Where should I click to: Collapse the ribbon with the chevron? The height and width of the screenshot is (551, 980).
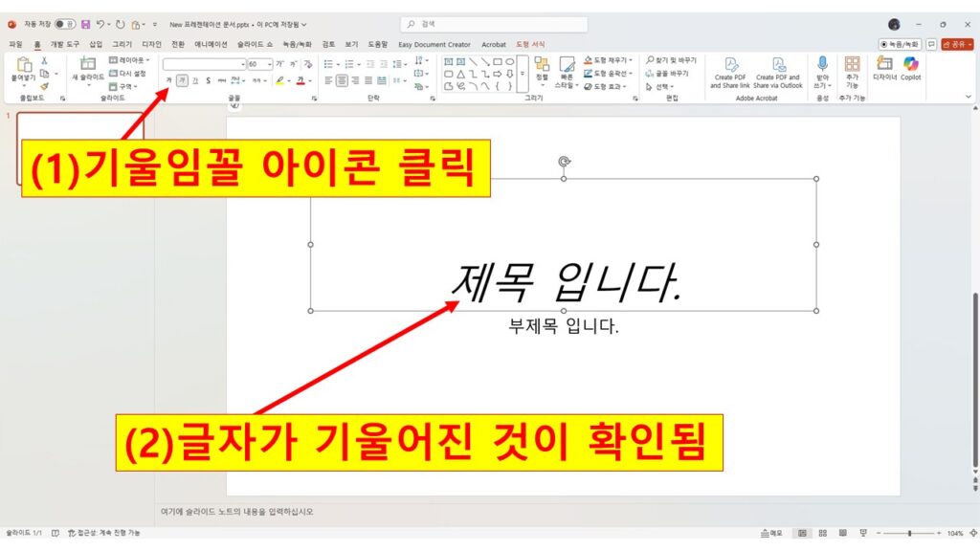pyautogui.click(x=969, y=97)
